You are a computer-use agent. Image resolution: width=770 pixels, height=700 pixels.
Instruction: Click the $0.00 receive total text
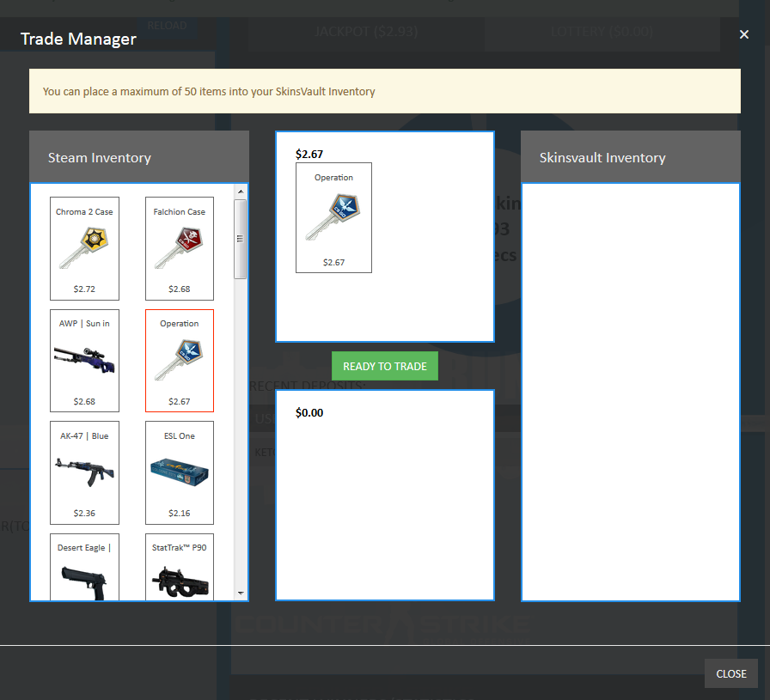309,413
